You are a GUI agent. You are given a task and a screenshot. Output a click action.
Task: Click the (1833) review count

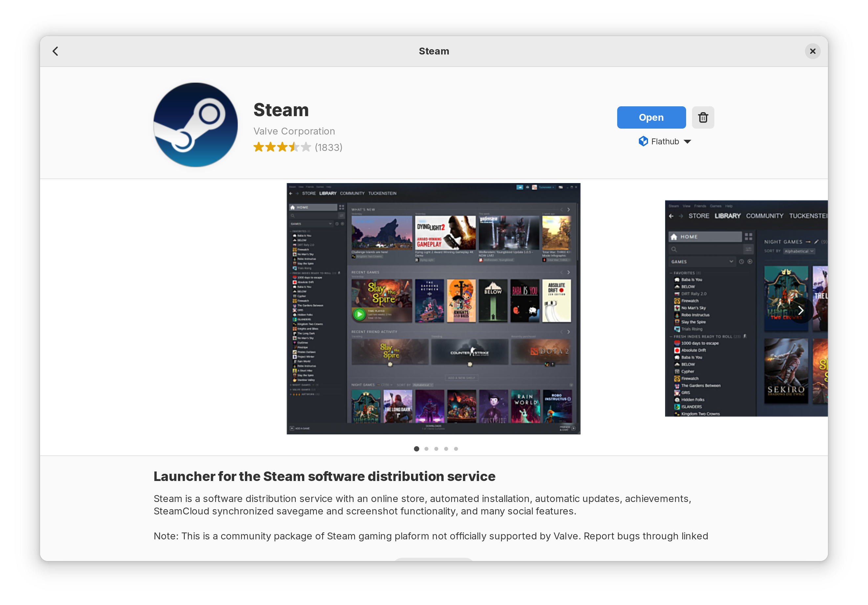329,147
